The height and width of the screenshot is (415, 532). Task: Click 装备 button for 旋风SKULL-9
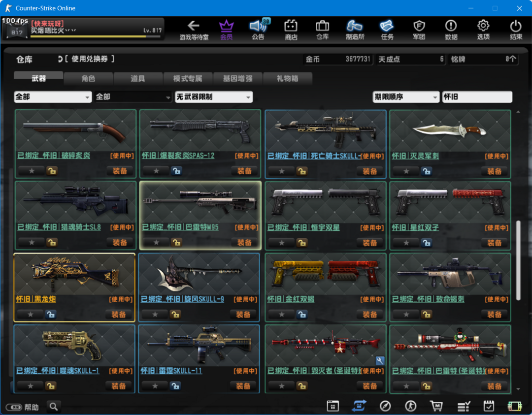[x=243, y=314]
